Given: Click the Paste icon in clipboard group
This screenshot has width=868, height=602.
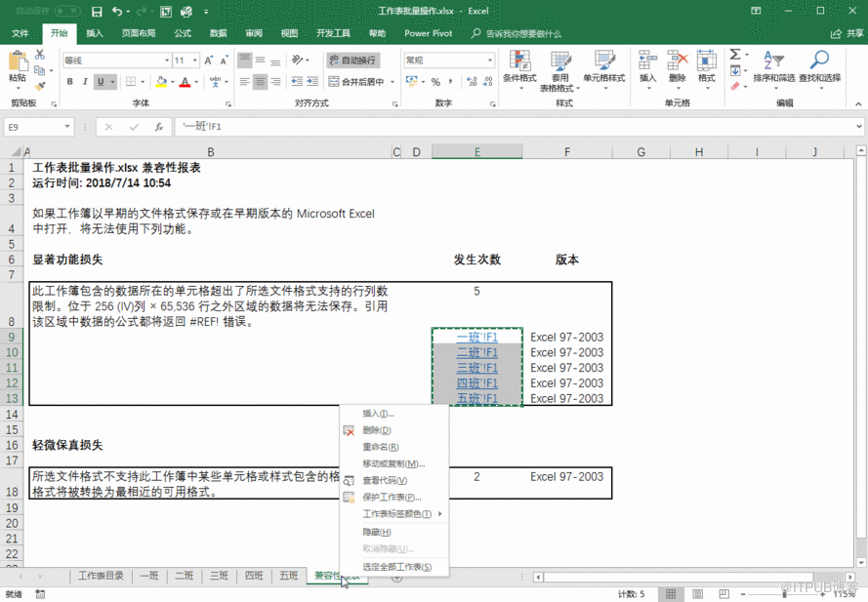Looking at the screenshot, I should [x=18, y=64].
